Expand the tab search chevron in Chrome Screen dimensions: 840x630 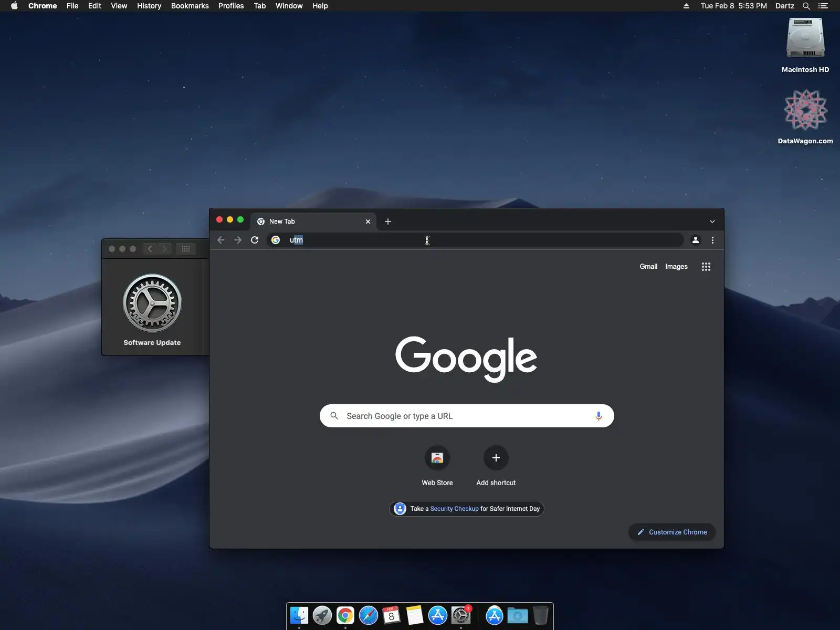tap(712, 222)
